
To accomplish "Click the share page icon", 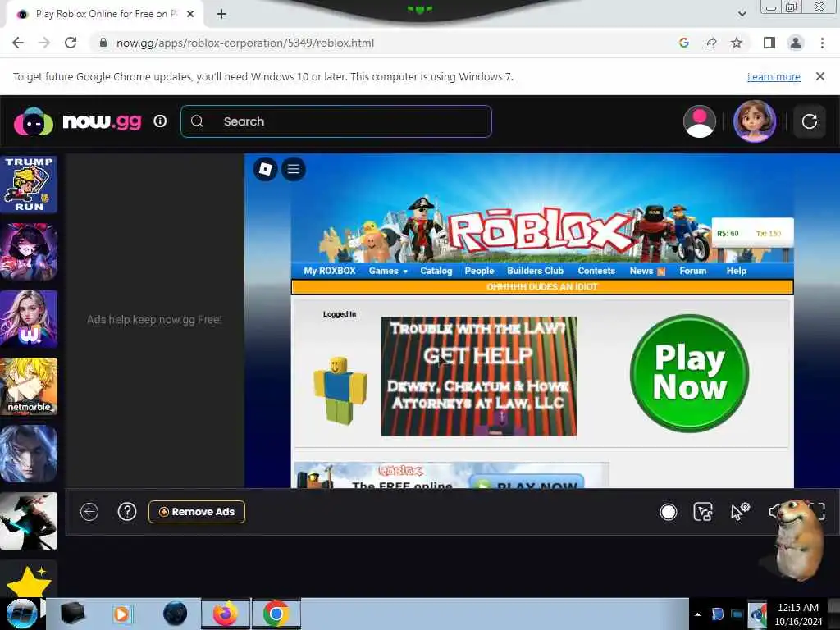I will point(710,43).
